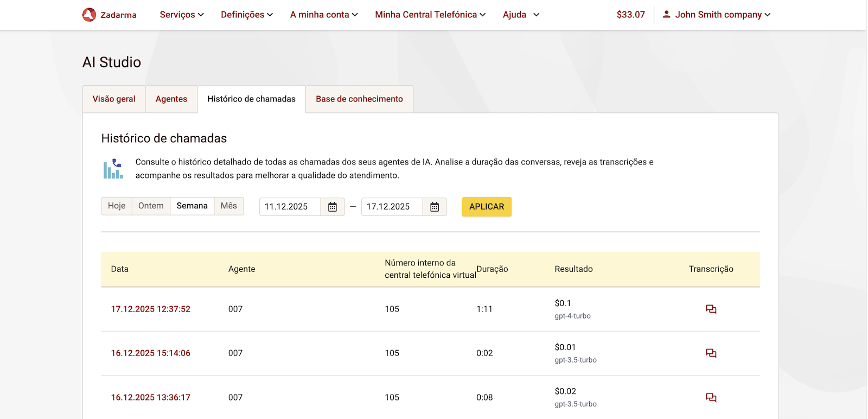Click the user profile icon
This screenshot has width=868, height=419.
tap(667, 15)
